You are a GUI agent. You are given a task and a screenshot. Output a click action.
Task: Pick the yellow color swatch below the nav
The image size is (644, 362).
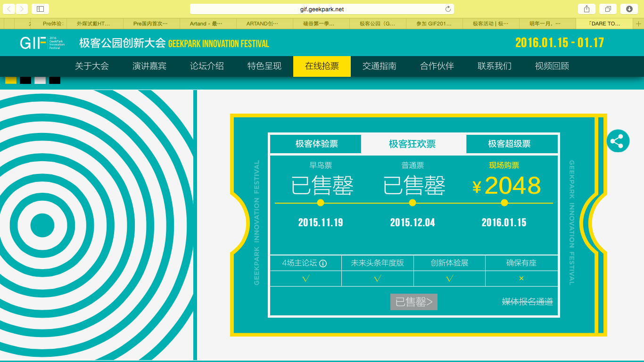11,80
